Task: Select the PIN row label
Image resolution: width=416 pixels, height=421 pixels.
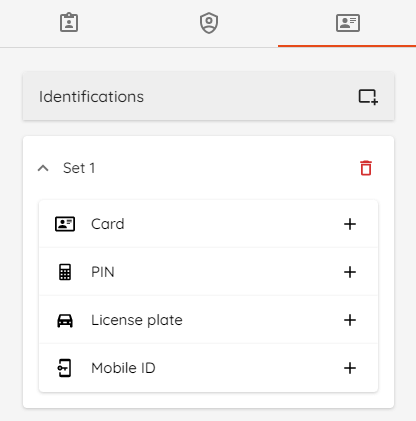Action: [103, 272]
